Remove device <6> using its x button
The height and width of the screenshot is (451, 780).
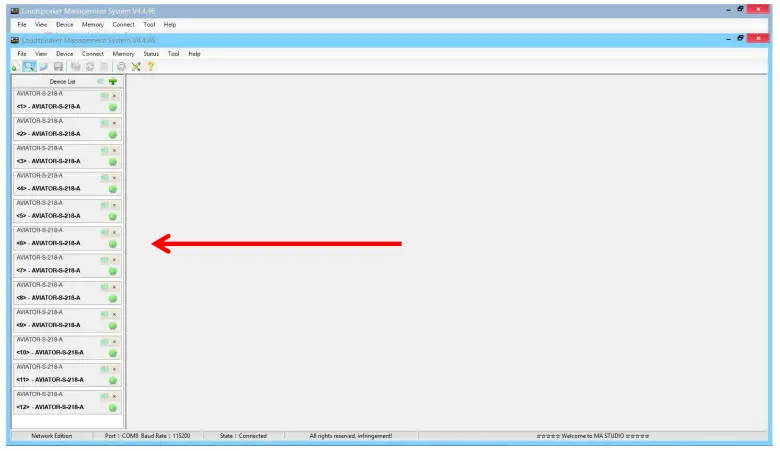click(114, 232)
